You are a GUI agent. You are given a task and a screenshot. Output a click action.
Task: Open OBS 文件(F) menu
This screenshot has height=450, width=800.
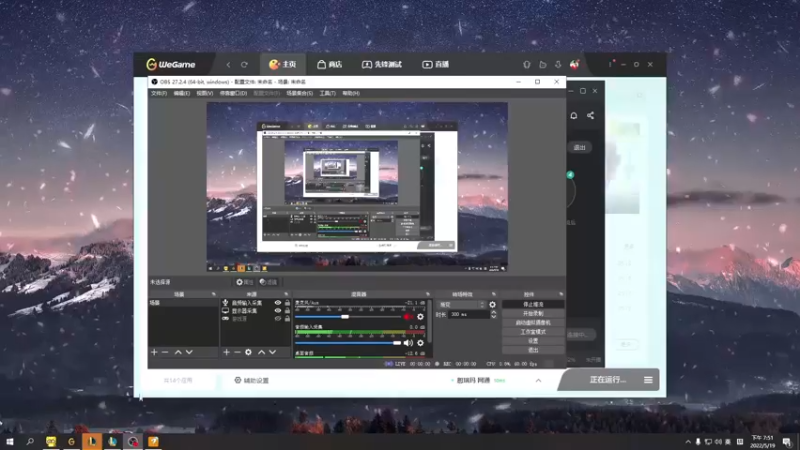click(159, 93)
